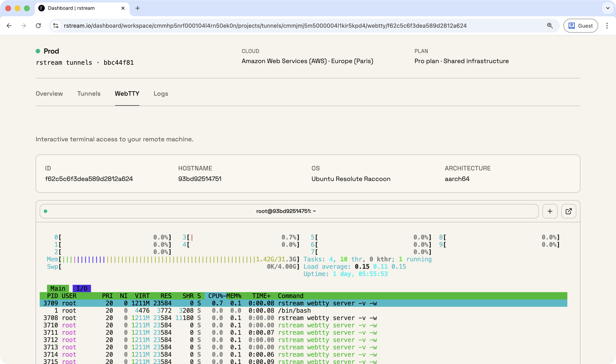
Task: Open the Tunnels tab
Action: pyautogui.click(x=89, y=93)
